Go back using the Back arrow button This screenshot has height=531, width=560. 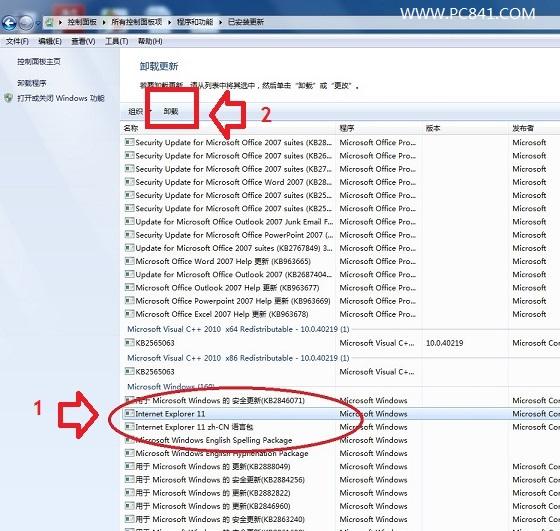[10, 23]
